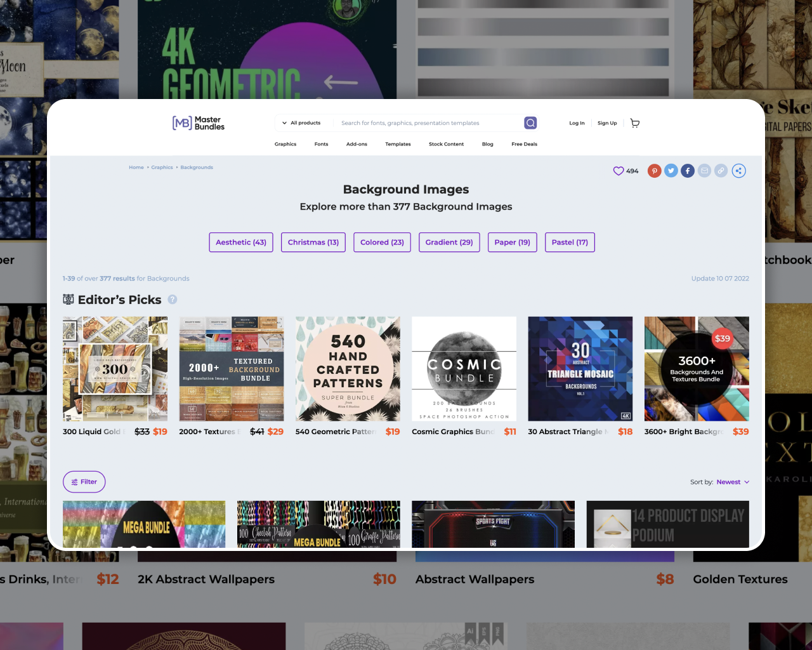
Task: Click the "Background Images" page heading
Action: point(406,189)
